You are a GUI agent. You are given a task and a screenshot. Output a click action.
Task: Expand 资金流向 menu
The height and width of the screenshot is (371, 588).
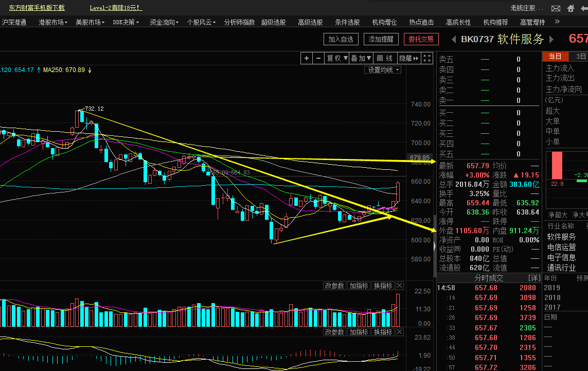click(164, 23)
